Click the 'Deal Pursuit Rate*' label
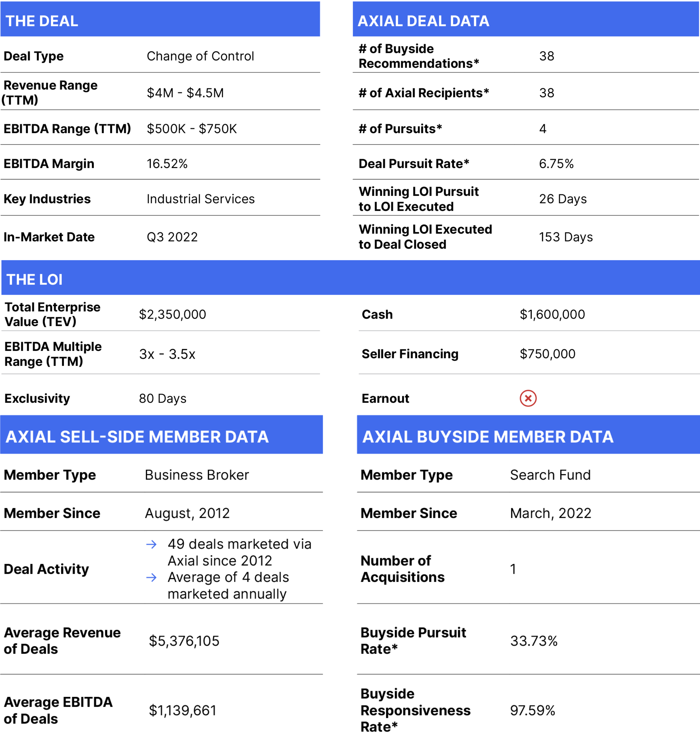This screenshot has height=739, width=700. pyautogui.click(x=414, y=163)
